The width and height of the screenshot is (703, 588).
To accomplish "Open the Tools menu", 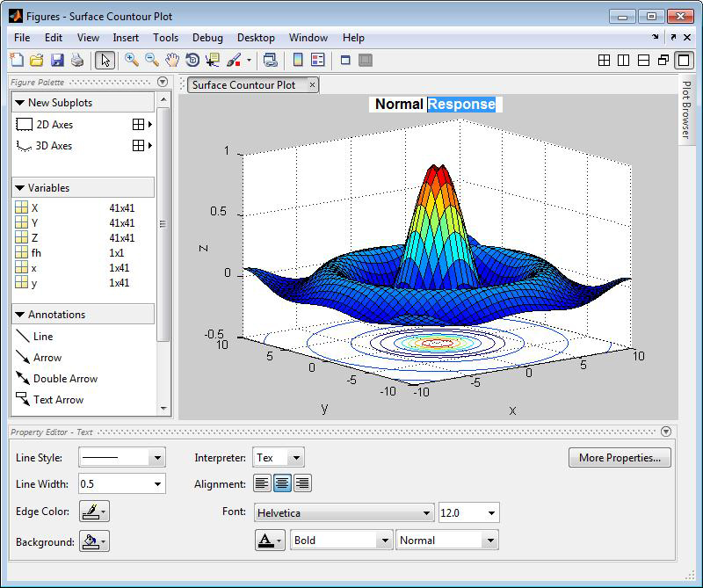I will [x=165, y=38].
